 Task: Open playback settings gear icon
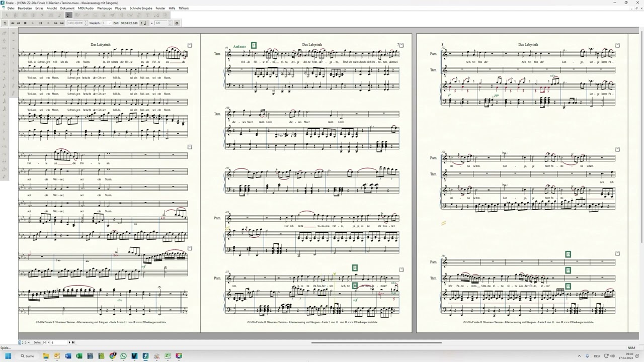(177, 23)
